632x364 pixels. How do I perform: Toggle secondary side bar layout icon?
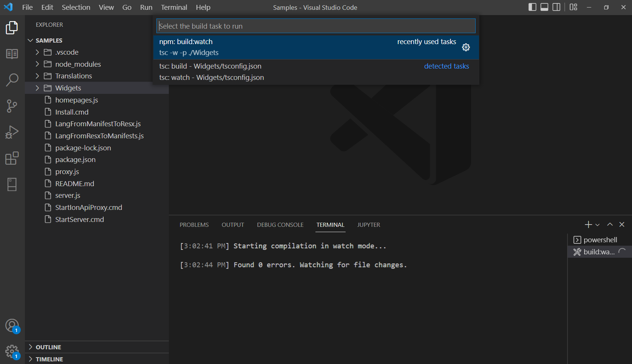(x=557, y=7)
